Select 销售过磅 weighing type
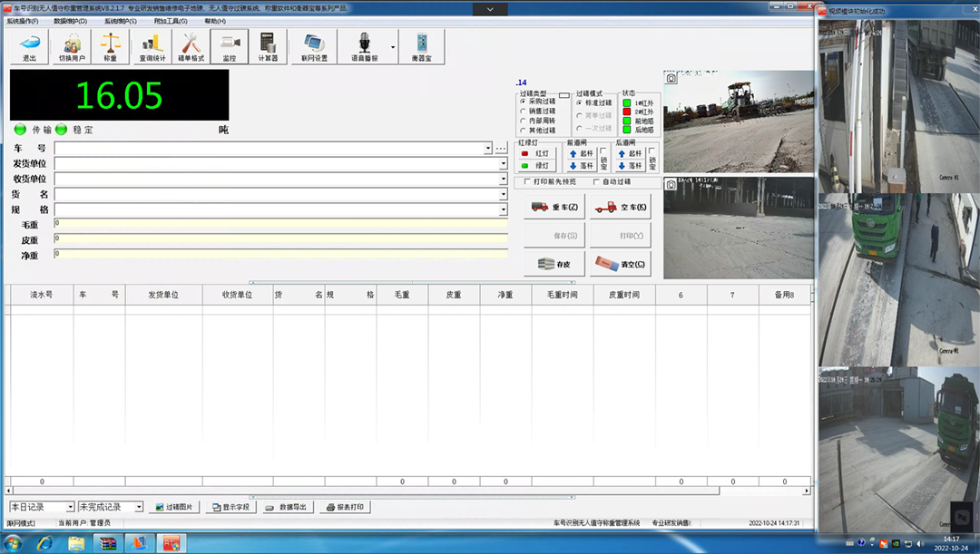The height and width of the screenshot is (554, 980). (x=538, y=112)
